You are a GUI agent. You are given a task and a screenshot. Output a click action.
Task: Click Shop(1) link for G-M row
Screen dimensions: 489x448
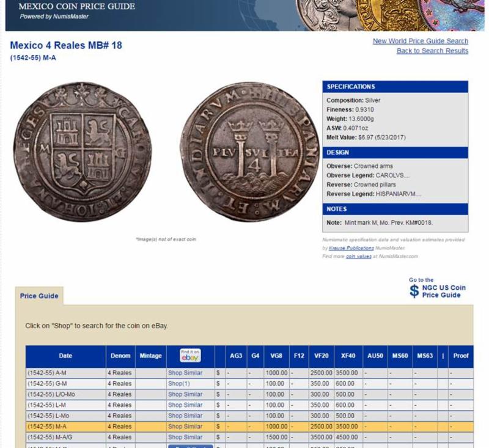click(x=178, y=383)
